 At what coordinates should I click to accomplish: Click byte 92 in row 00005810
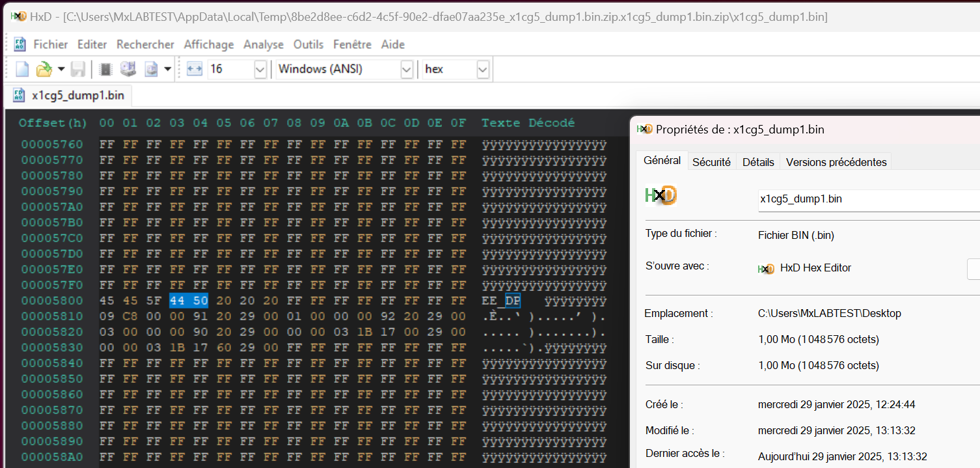coord(388,316)
